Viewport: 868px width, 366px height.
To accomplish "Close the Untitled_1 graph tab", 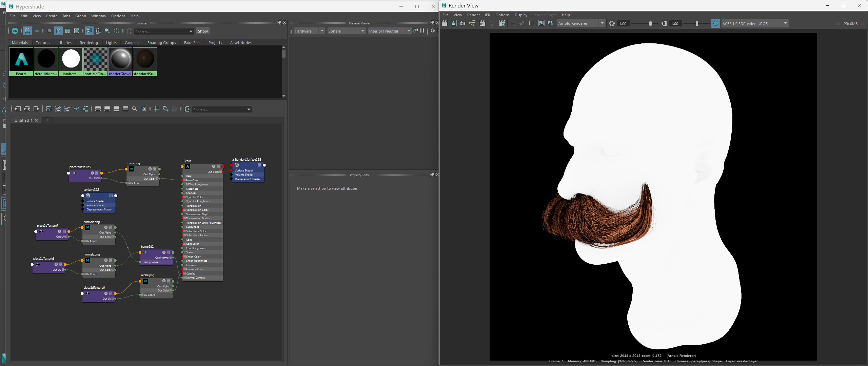I will [x=36, y=120].
